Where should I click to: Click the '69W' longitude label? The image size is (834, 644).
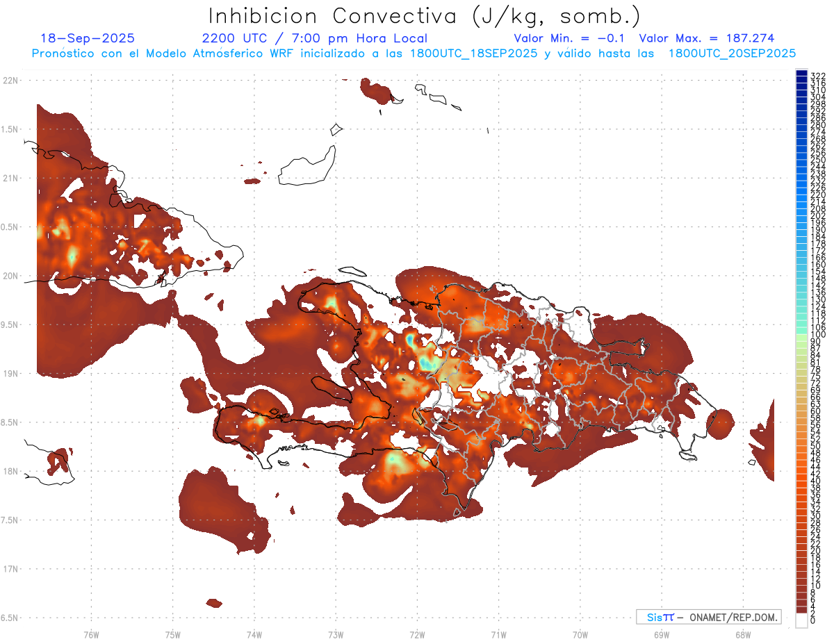tap(662, 634)
